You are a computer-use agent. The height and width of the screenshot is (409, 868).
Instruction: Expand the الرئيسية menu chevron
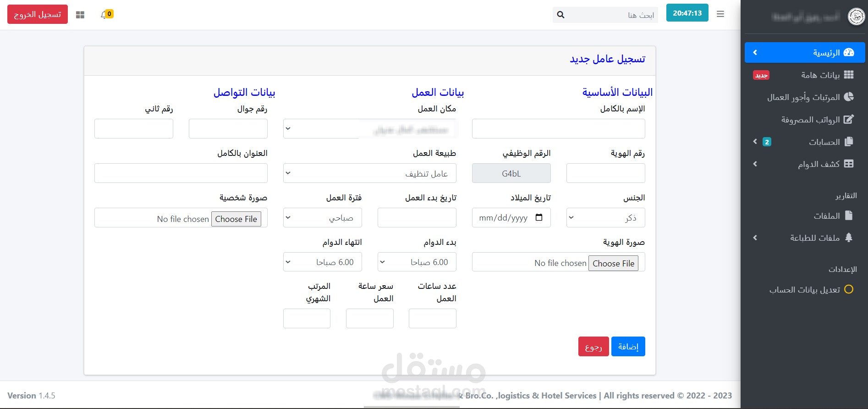click(x=755, y=52)
